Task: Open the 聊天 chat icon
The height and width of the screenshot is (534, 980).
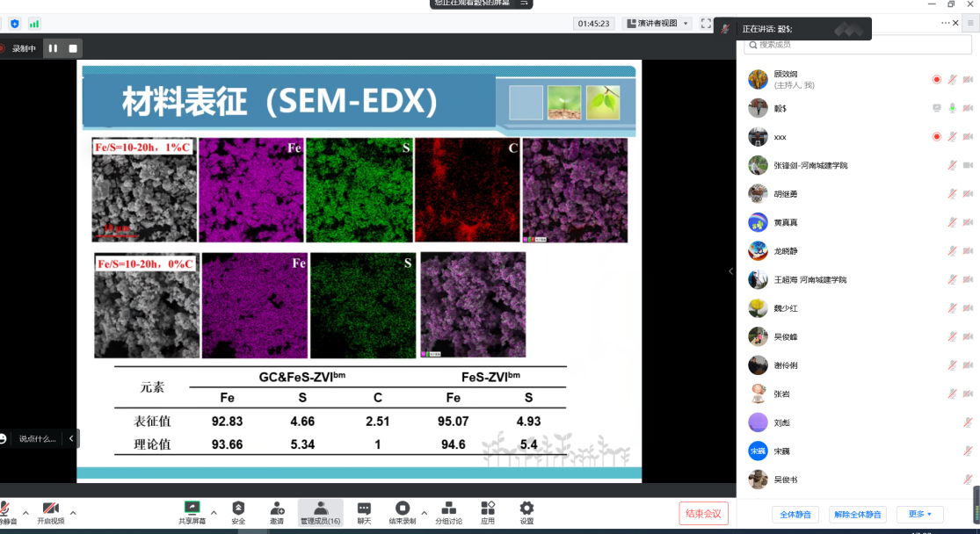Action: pos(364,512)
